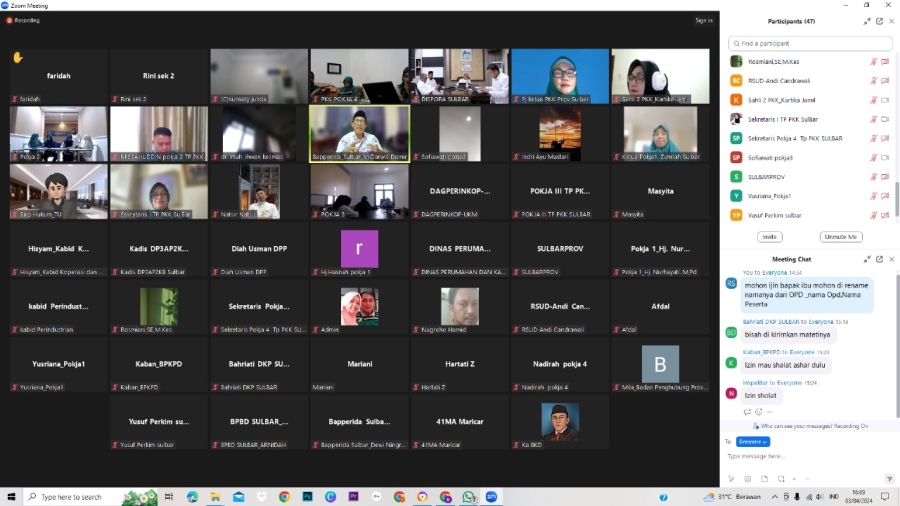
Task: Toggle mute for Yusriana_Pokja1 in list
Action: (874, 196)
